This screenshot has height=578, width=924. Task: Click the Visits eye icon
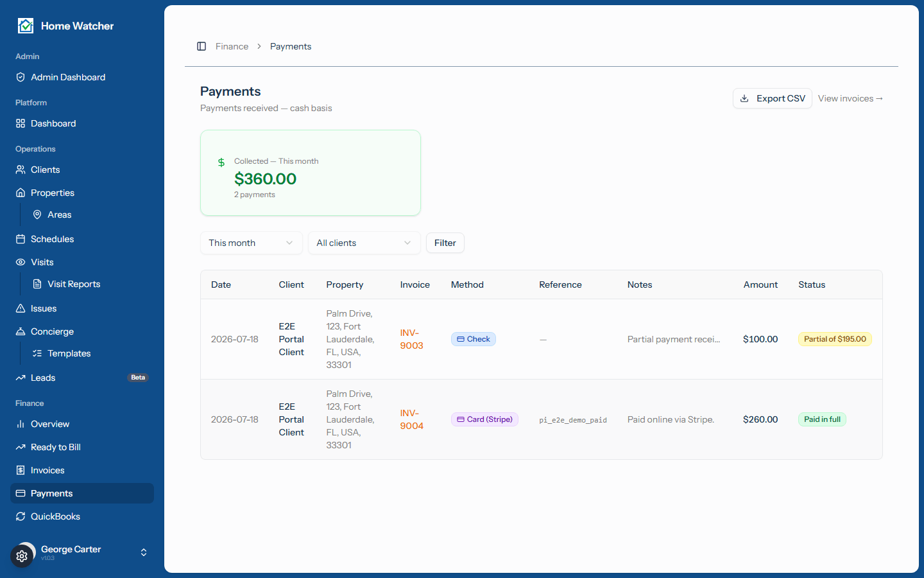pyautogui.click(x=21, y=262)
